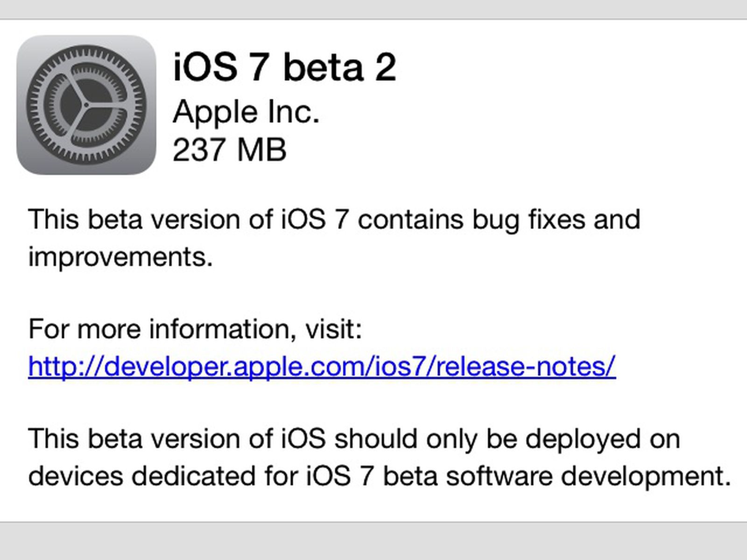Click the word "improvements." in the description
Image resolution: width=747 pixels, height=560 pixels.
tap(120, 257)
